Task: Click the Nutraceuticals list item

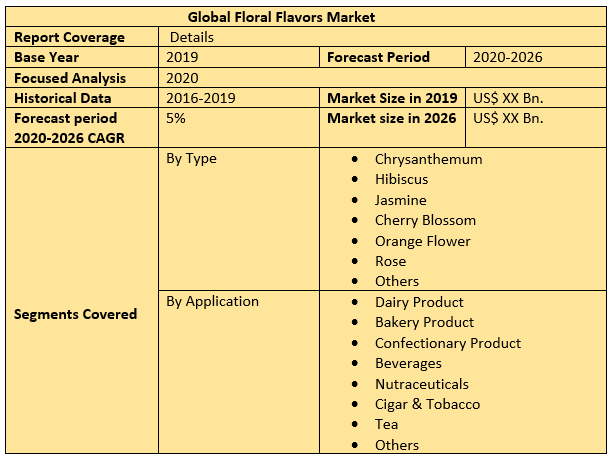Action: 421,384
